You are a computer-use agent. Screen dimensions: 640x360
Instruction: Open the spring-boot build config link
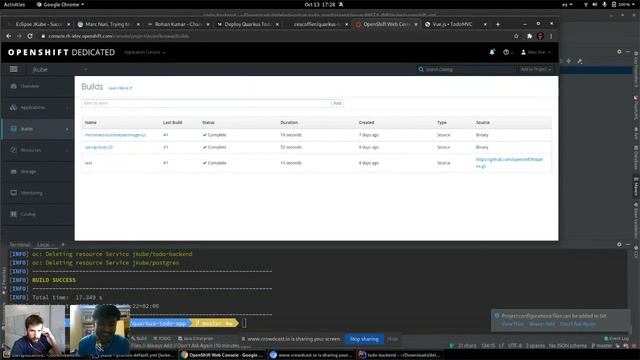[x=98, y=147]
